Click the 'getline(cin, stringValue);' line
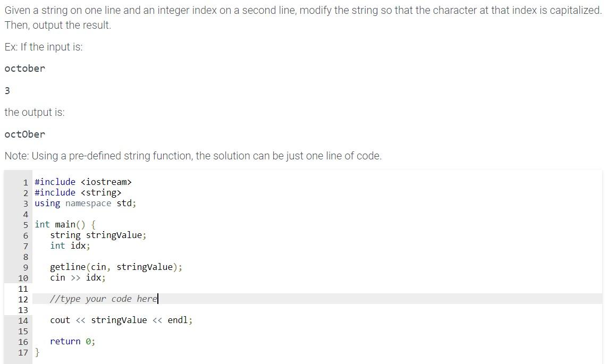Screen dimensions: 607x364 click(x=116, y=267)
